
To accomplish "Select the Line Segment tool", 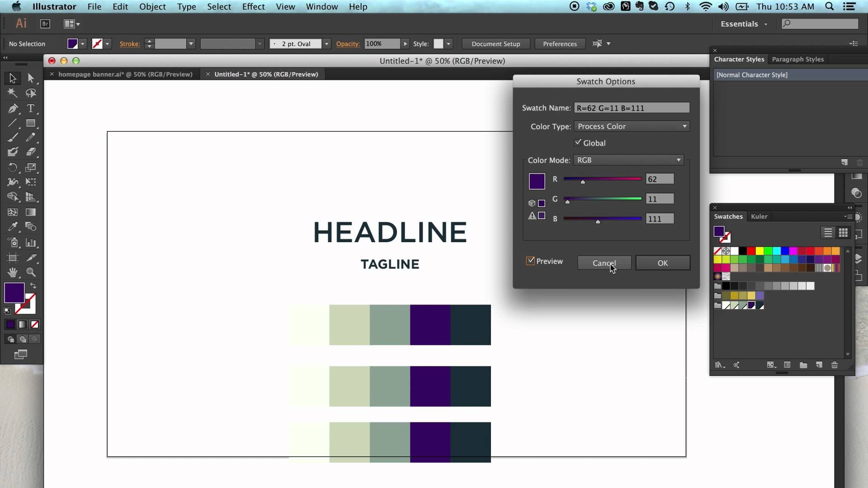I will click(13, 123).
